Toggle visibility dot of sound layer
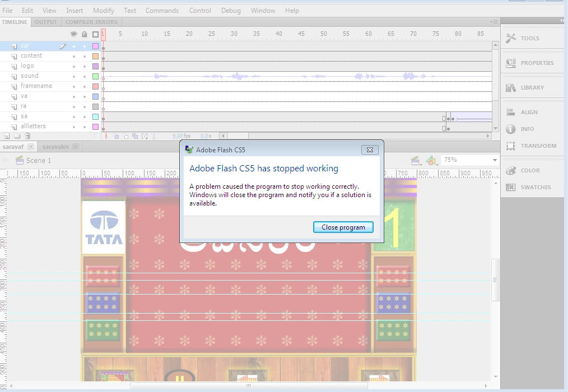The image size is (568, 392). point(74,77)
